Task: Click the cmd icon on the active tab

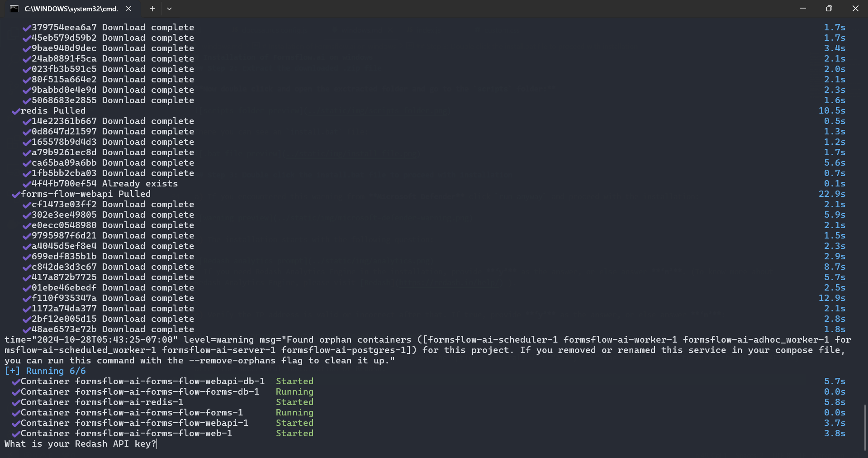Action: pyautogui.click(x=15, y=9)
